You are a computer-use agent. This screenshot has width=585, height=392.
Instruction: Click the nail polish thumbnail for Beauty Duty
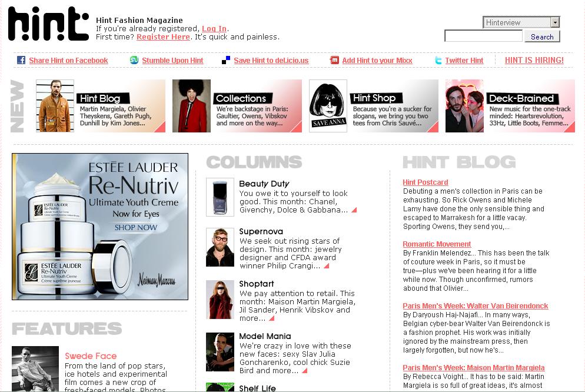point(220,197)
